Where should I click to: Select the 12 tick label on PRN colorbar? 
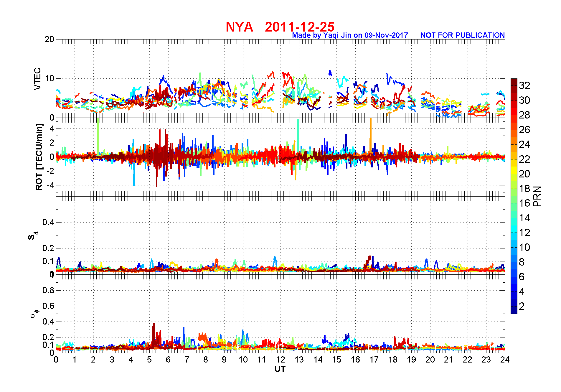pyautogui.click(x=524, y=233)
